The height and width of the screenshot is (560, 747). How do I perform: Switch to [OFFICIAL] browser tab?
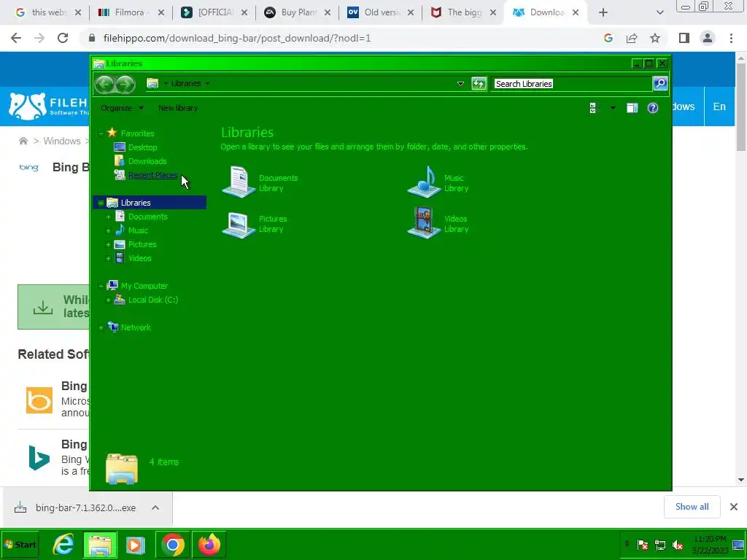pos(214,12)
